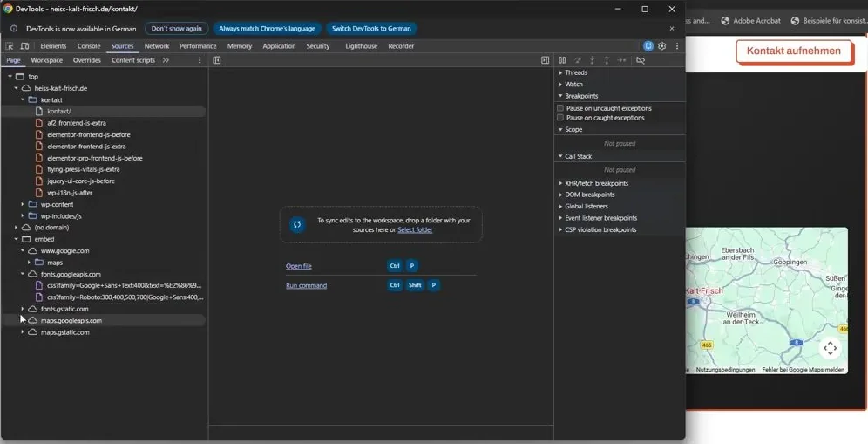Open the Security tab
868x444 pixels.
coord(318,46)
